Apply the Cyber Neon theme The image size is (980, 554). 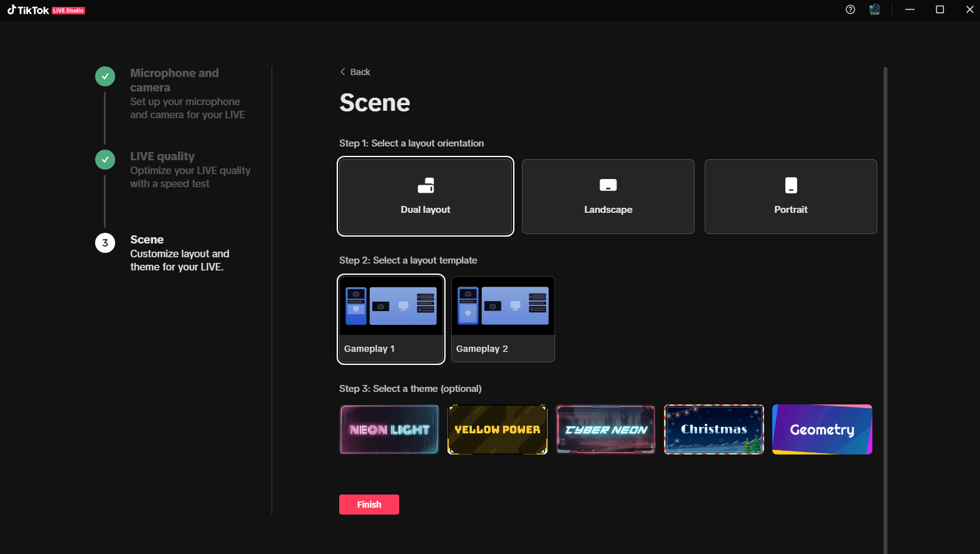pyautogui.click(x=606, y=429)
